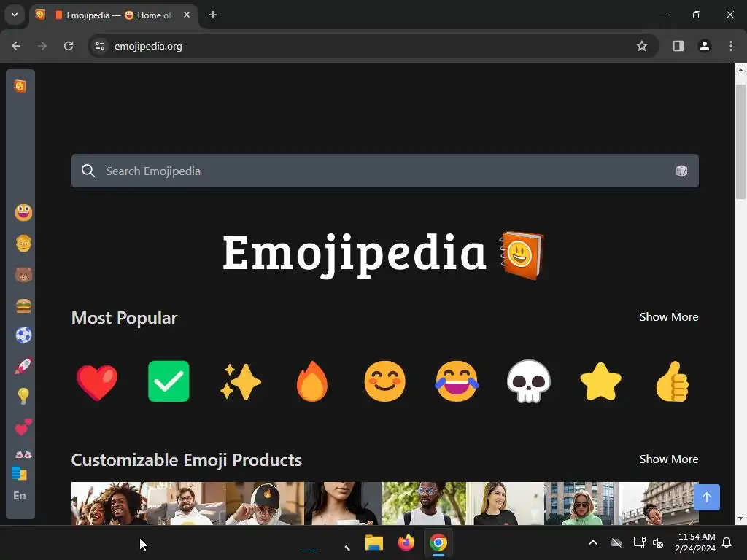
Task: Open Food & Drink burger icon
Action: coord(23,306)
